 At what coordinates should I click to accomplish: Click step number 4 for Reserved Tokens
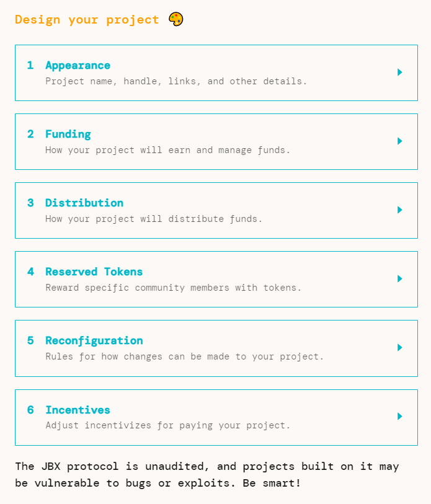tap(30, 272)
